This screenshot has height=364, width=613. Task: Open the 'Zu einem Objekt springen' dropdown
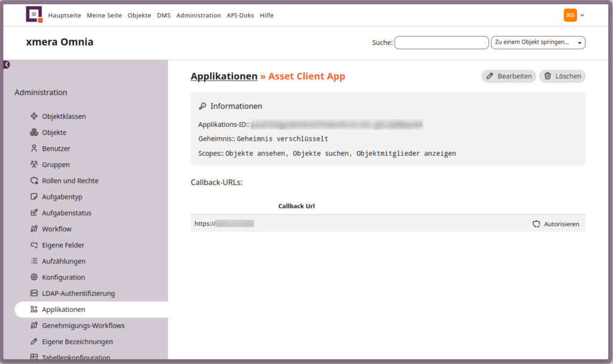(x=538, y=43)
